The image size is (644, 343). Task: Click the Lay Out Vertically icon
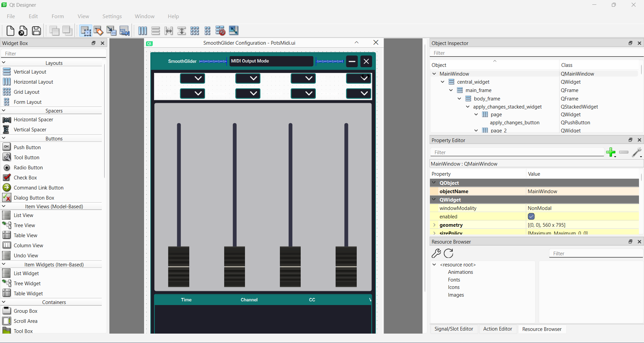pyautogui.click(x=155, y=31)
